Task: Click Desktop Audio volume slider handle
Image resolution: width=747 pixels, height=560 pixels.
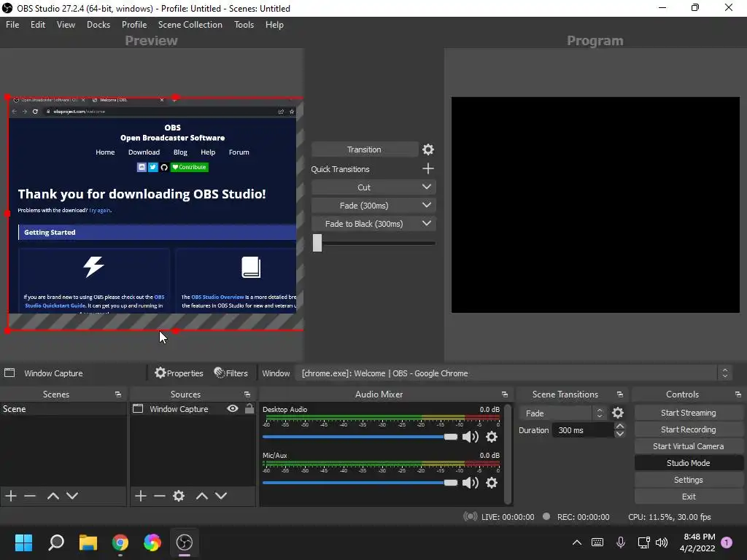Action: point(450,437)
